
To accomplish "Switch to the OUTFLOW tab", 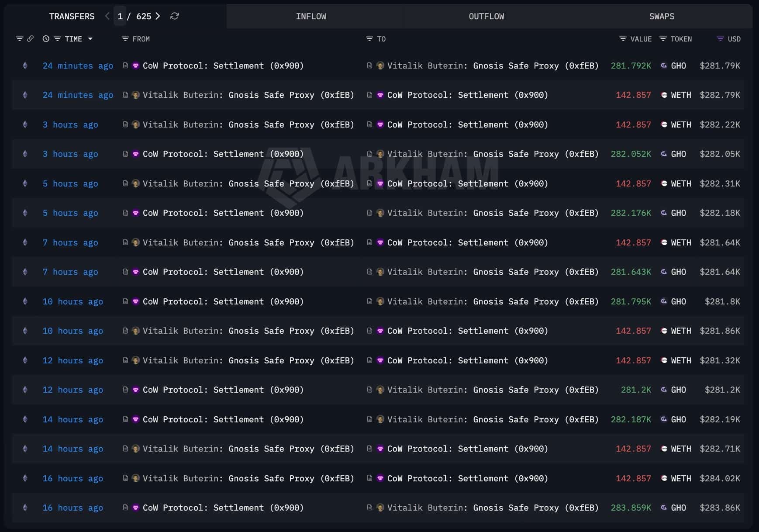I will (486, 16).
